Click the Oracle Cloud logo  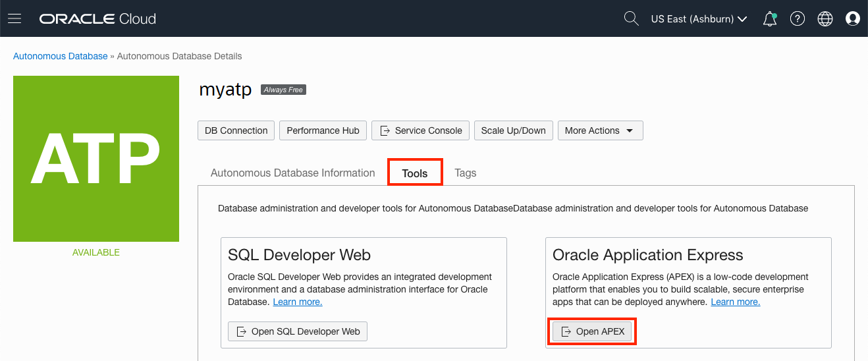(x=97, y=18)
